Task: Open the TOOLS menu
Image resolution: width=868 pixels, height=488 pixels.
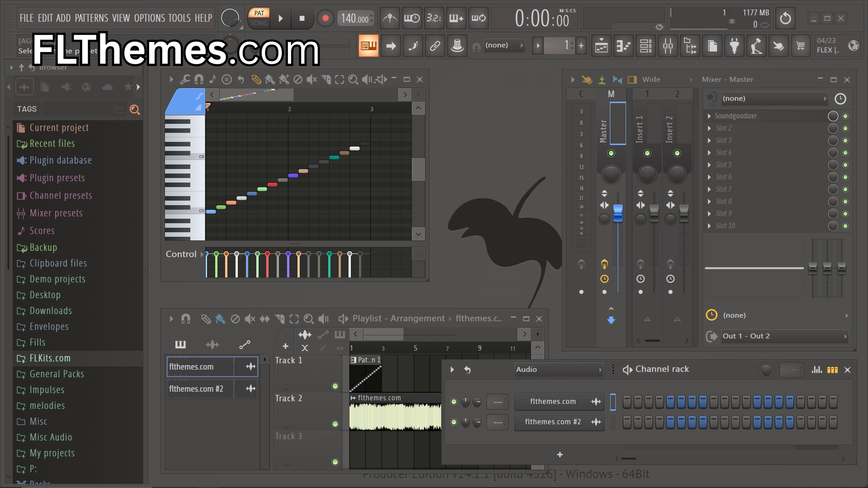Action: 179,18
